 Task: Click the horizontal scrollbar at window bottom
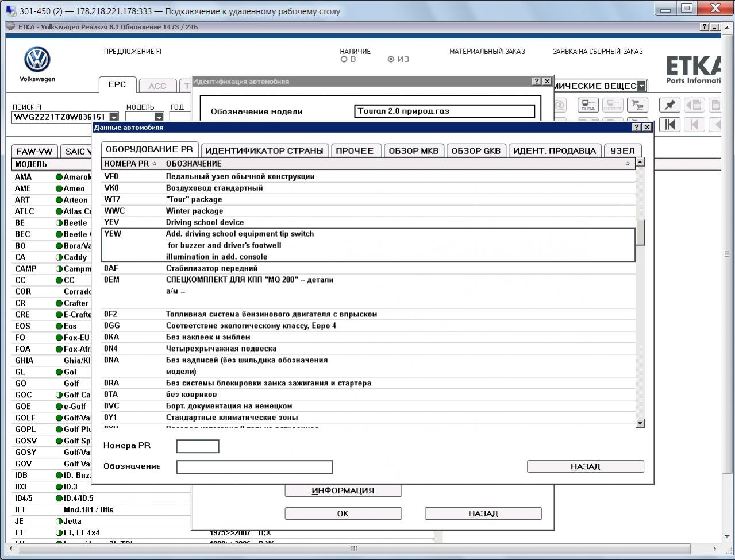pyautogui.click(x=354, y=549)
